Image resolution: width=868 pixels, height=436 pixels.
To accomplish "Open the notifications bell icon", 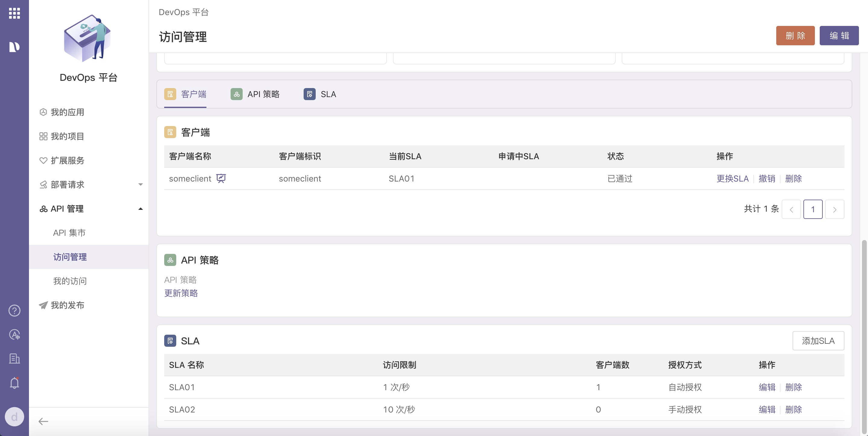I will [x=14, y=383].
